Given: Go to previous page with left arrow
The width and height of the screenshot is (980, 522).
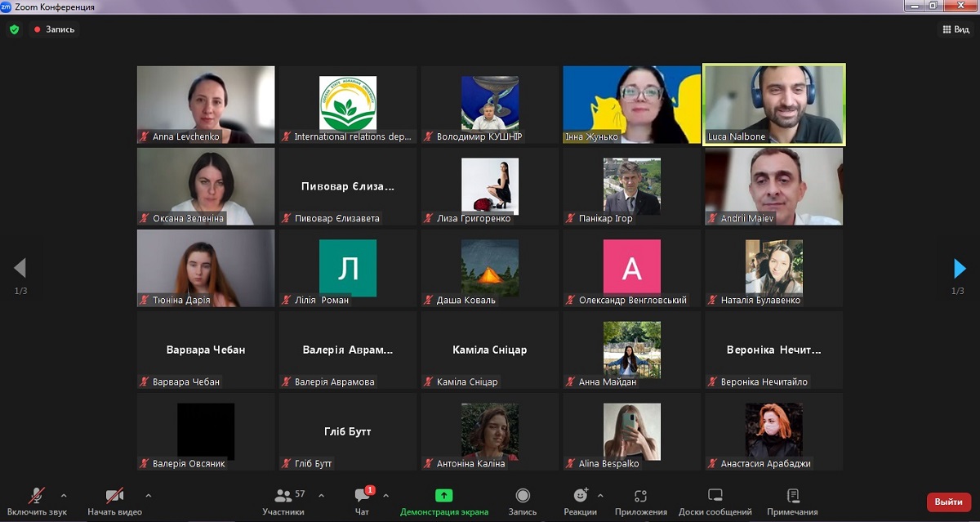Looking at the screenshot, I should (20, 268).
